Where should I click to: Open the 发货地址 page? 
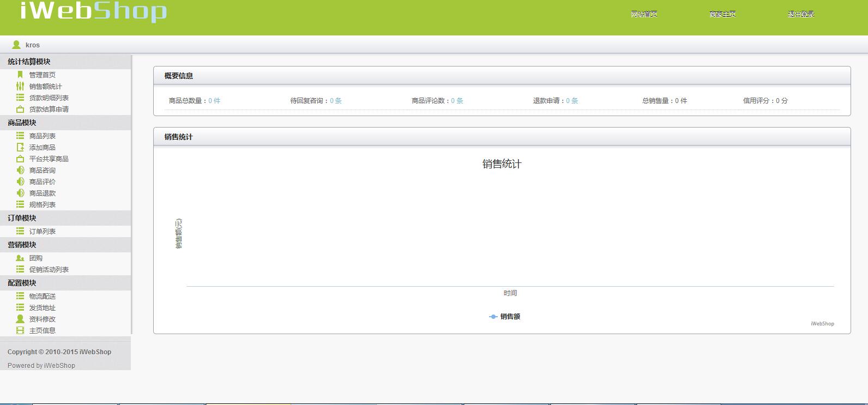coord(43,307)
